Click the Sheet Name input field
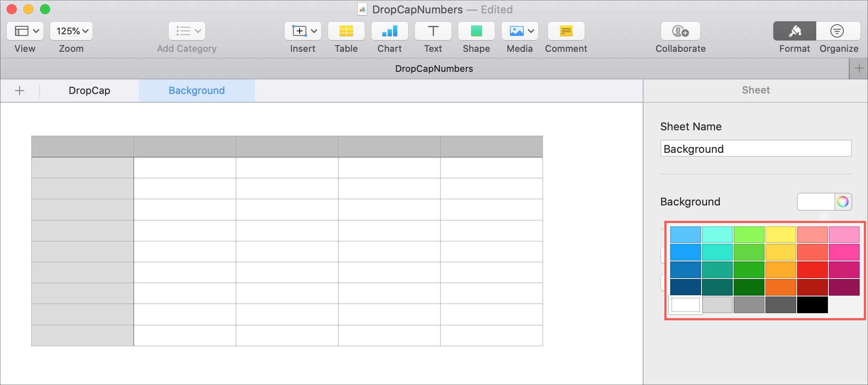 pos(756,149)
